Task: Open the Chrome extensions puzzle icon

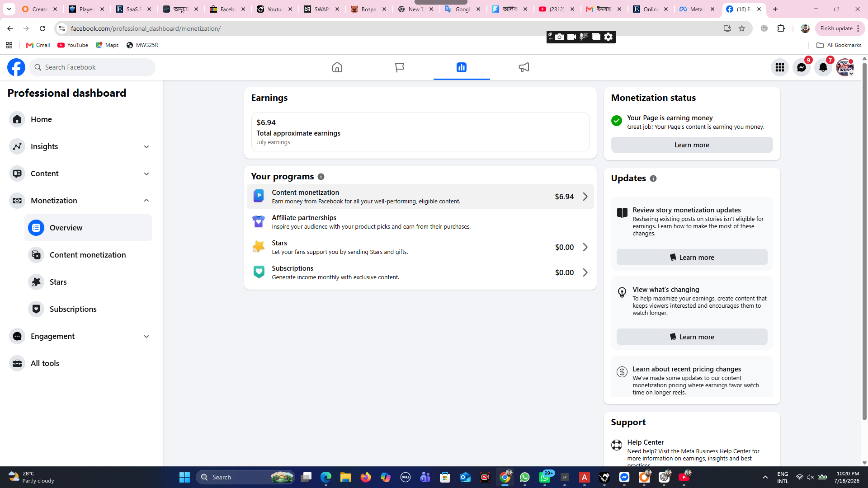Action: (781, 28)
